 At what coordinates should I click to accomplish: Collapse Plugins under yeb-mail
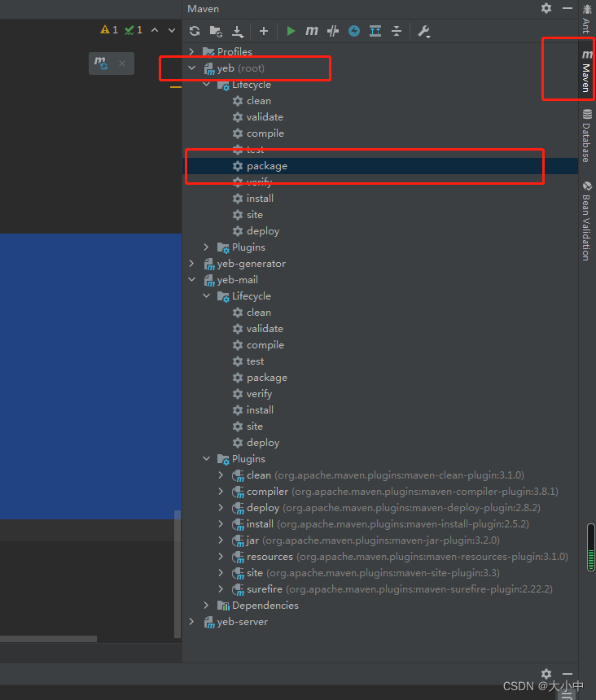tap(206, 458)
